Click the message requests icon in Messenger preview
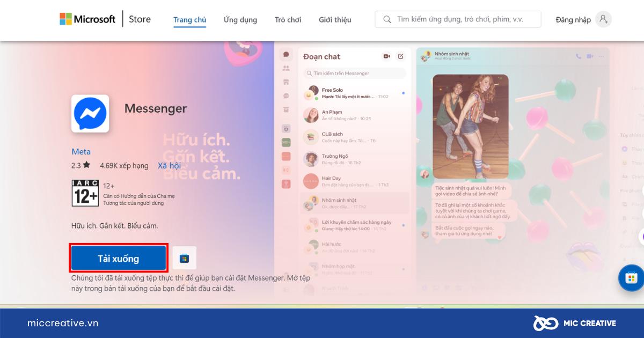The height and width of the screenshot is (338, 644). [286, 96]
